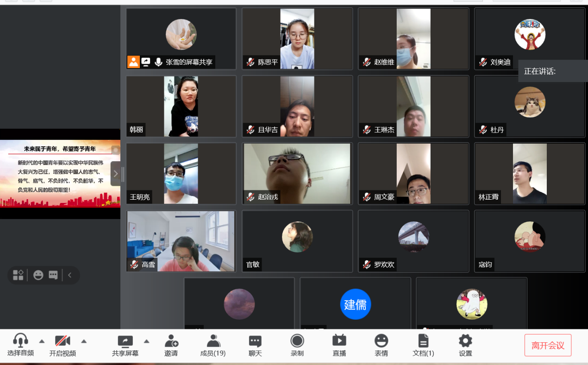Image resolution: width=588 pixels, height=365 pixels.
Task: Expand the audio options arrow
Action: click(42, 341)
